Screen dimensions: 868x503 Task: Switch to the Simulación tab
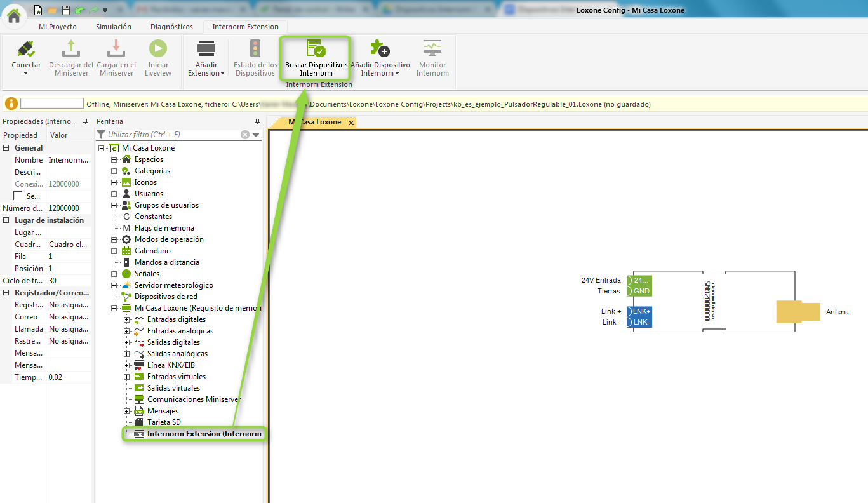pyautogui.click(x=113, y=27)
